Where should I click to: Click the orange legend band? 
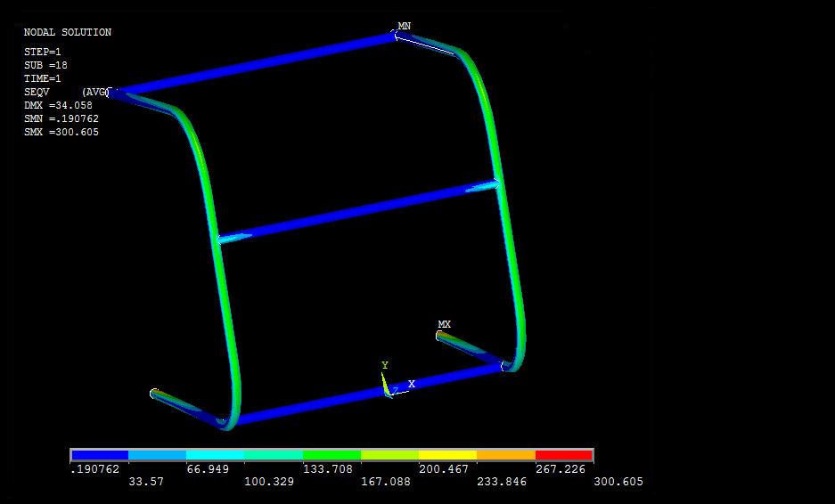[505, 455]
